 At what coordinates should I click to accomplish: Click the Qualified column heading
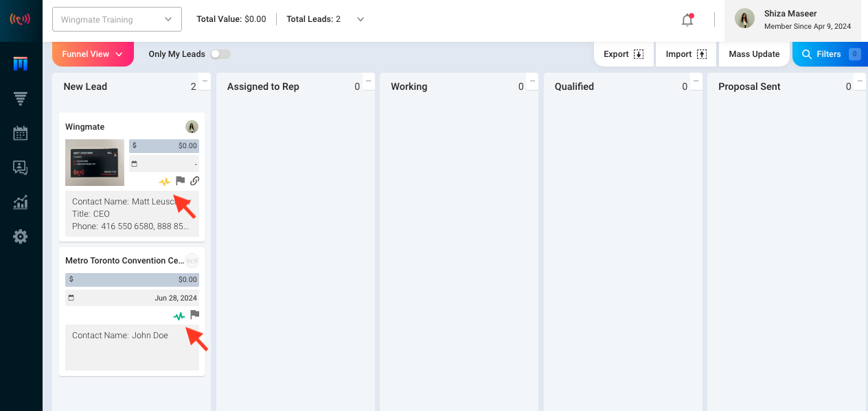[574, 86]
